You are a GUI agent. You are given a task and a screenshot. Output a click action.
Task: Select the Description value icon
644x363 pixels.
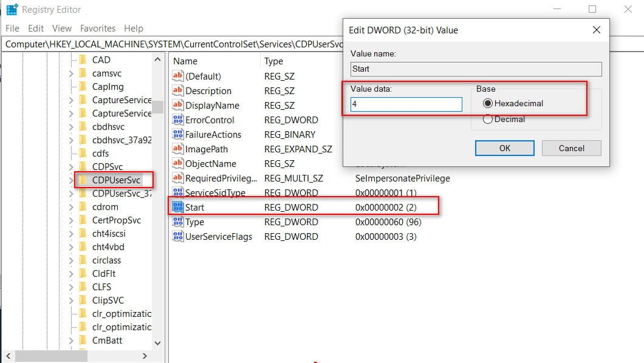click(177, 90)
